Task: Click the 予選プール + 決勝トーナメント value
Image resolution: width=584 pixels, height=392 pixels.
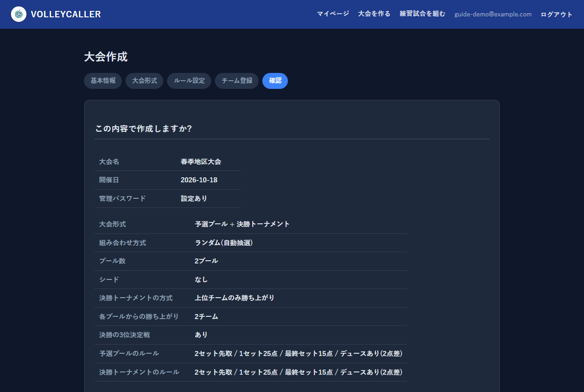Action: 242,224
